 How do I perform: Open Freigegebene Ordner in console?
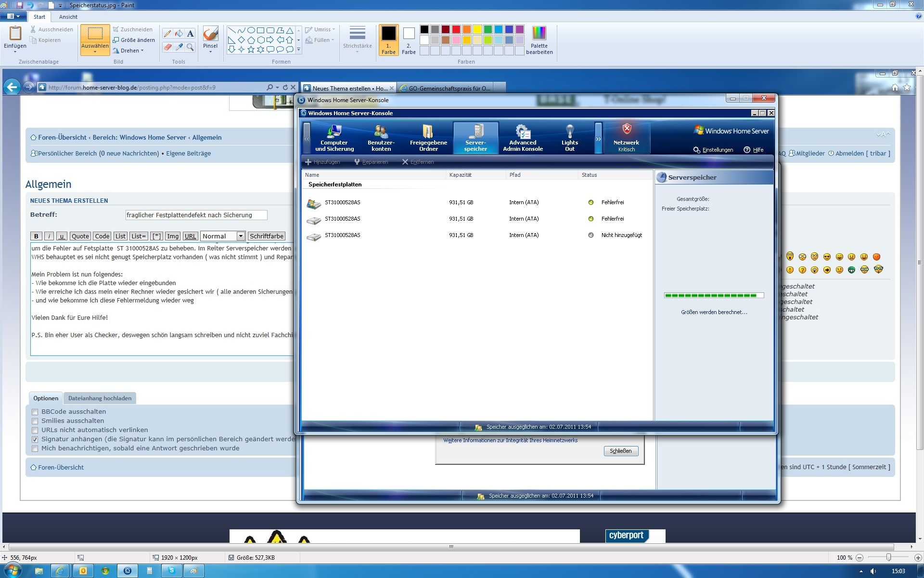tap(428, 138)
